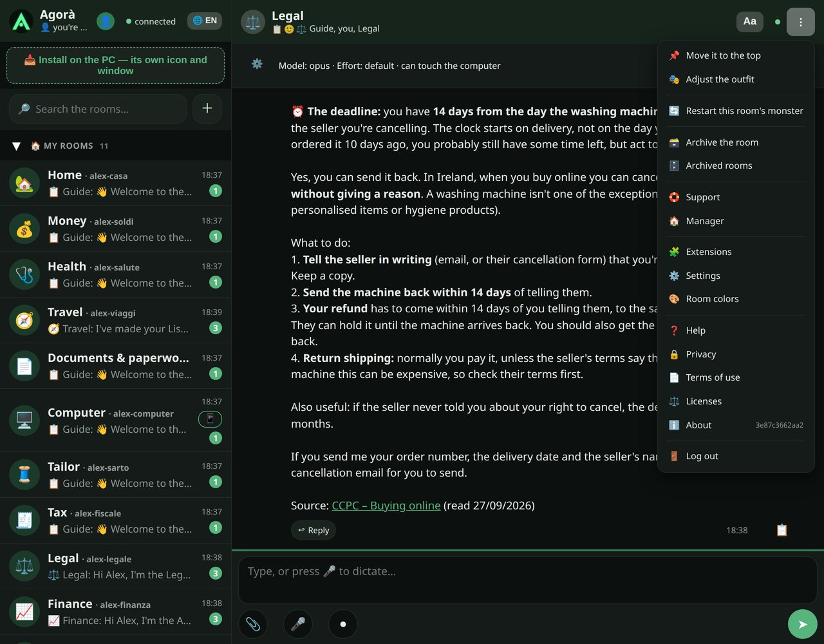Switch language with the EN button

[205, 21]
